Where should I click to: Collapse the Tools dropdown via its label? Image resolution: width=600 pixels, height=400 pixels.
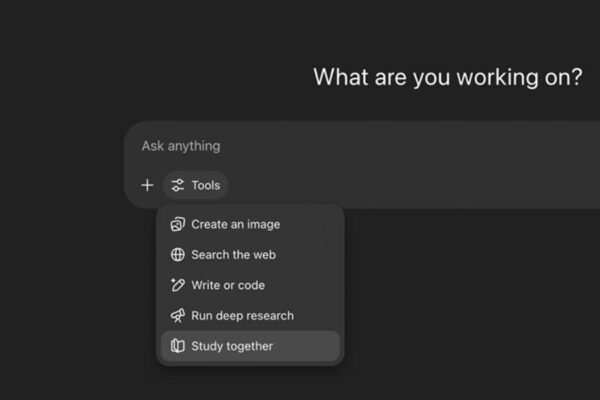tap(206, 185)
